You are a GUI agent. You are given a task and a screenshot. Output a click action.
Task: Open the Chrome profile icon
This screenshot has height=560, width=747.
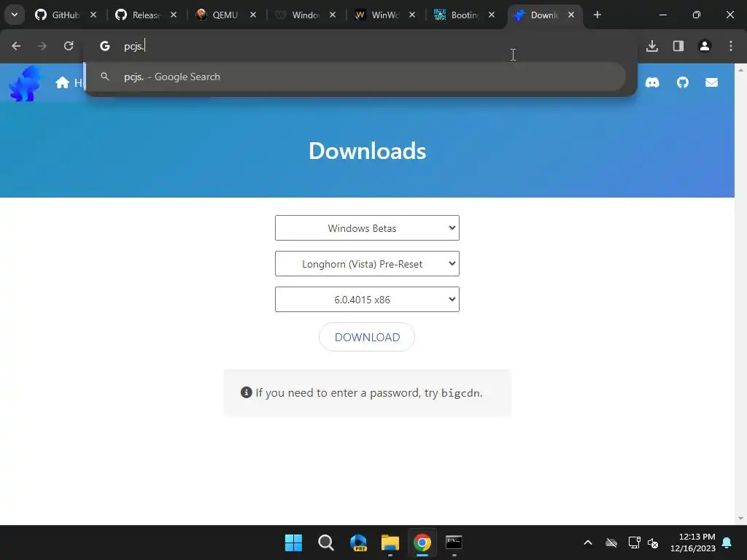point(705,46)
